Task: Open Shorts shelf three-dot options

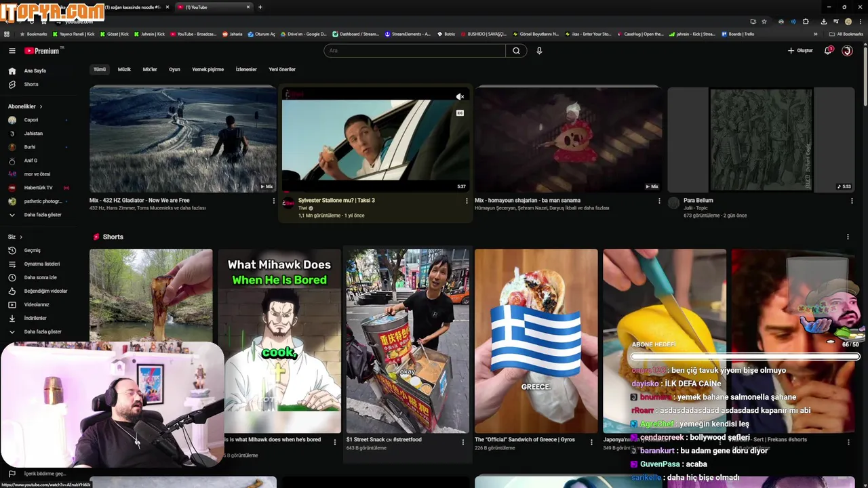Action: (x=848, y=237)
